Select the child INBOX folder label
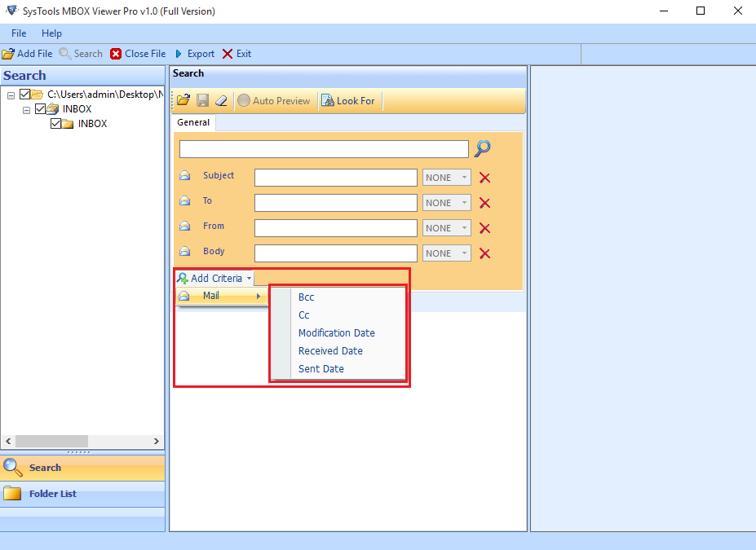The image size is (756, 550). [93, 124]
